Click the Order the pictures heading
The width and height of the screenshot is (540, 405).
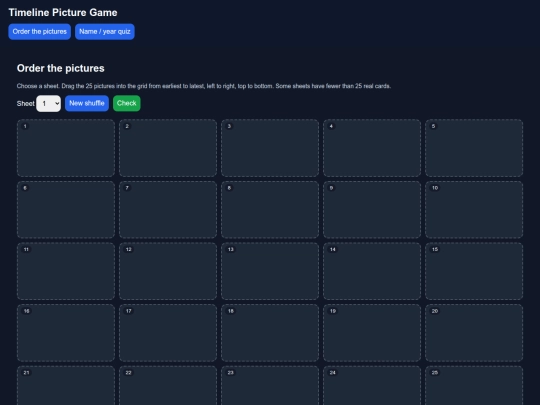(61, 68)
